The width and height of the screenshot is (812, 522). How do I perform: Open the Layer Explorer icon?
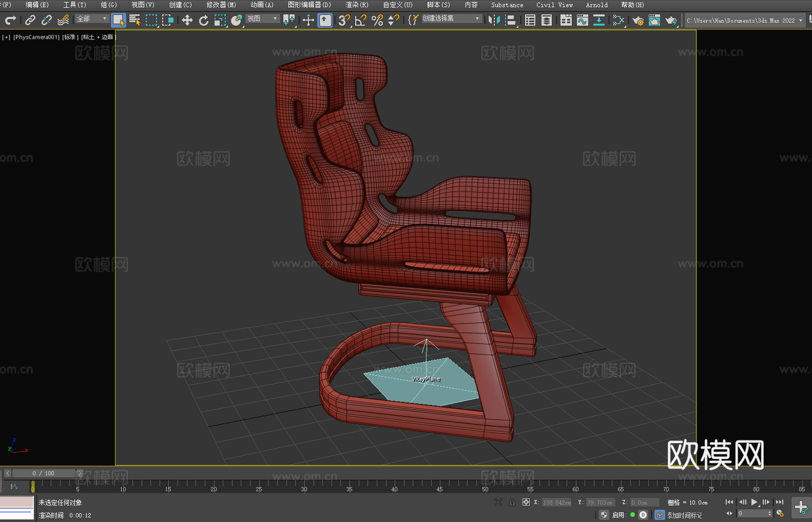[x=547, y=20]
